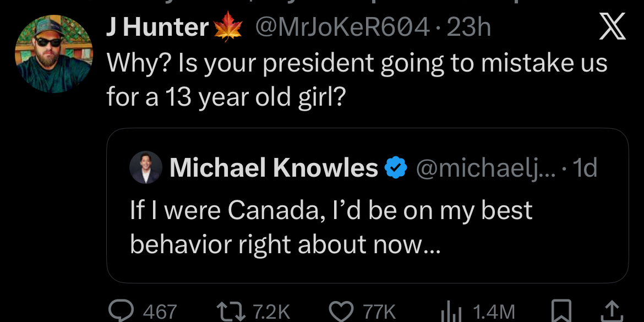644x322 pixels.
Task: Open view analytics bar chart icon
Action: coord(450,313)
